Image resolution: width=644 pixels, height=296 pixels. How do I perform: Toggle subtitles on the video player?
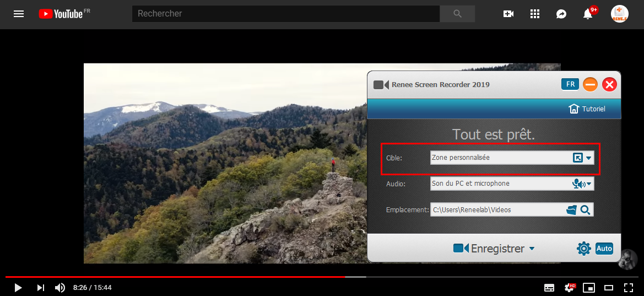click(x=549, y=287)
